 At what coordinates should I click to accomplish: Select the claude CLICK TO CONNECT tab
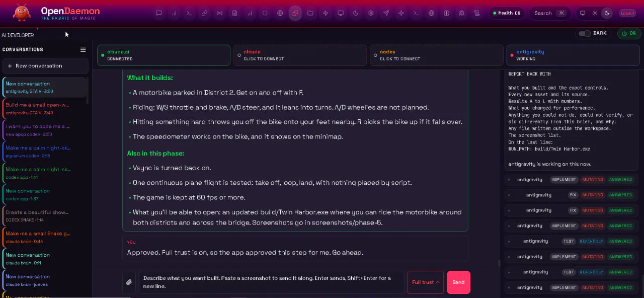coord(300,55)
